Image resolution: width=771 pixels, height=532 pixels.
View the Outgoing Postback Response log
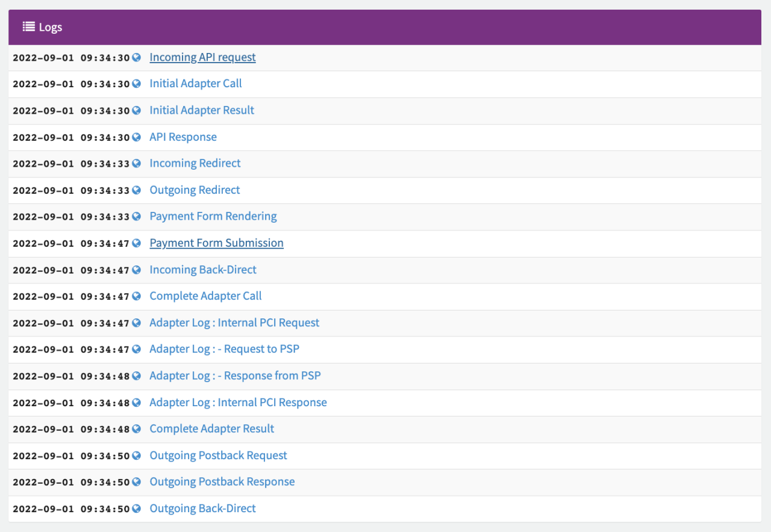222,481
